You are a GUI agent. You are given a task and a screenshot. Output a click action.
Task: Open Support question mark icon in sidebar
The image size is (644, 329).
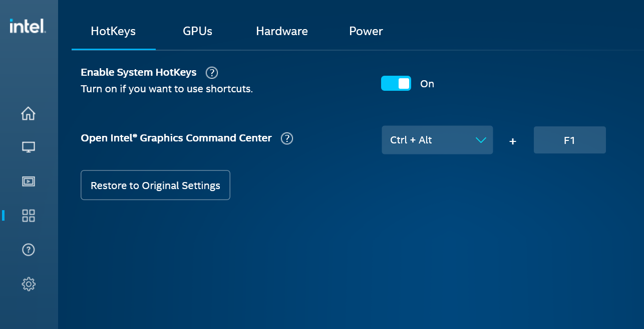tap(29, 250)
